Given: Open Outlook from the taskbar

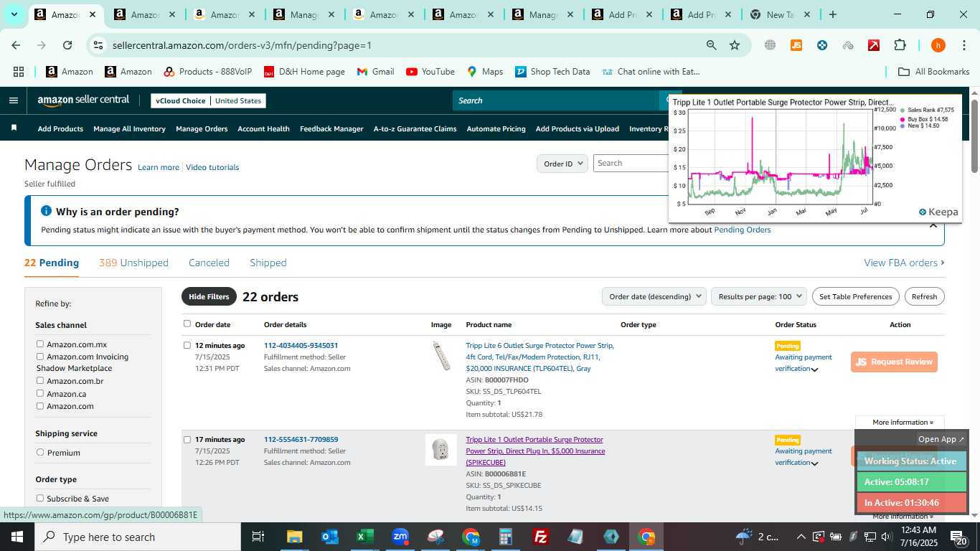Looking at the screenshot, I should pyautogui.click(x=330, y=537).
